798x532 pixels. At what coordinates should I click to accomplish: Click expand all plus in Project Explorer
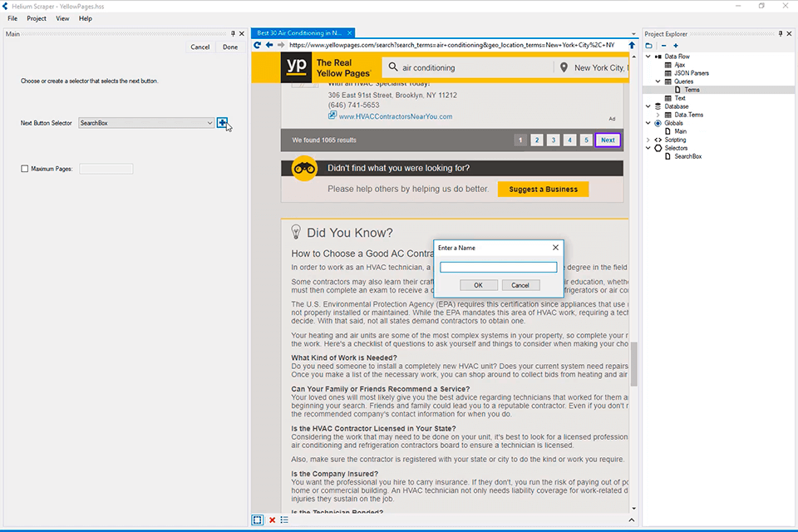[676, 46]
